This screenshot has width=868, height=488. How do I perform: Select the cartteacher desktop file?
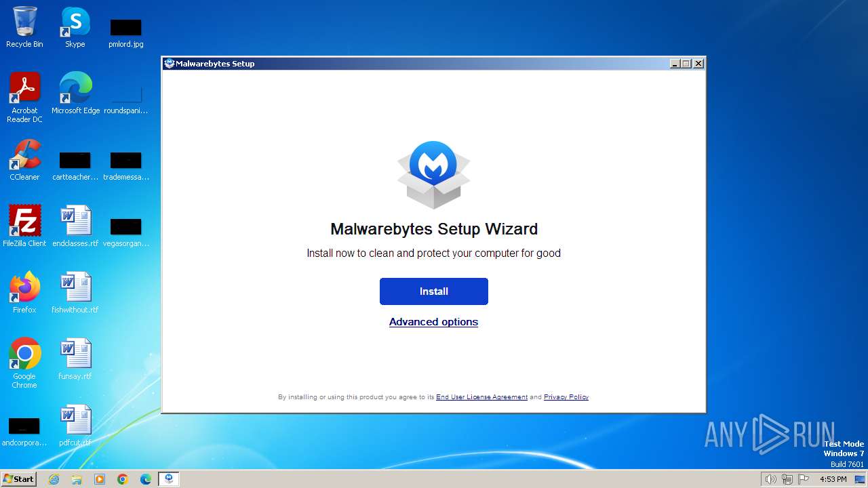(x=75, y=165)
